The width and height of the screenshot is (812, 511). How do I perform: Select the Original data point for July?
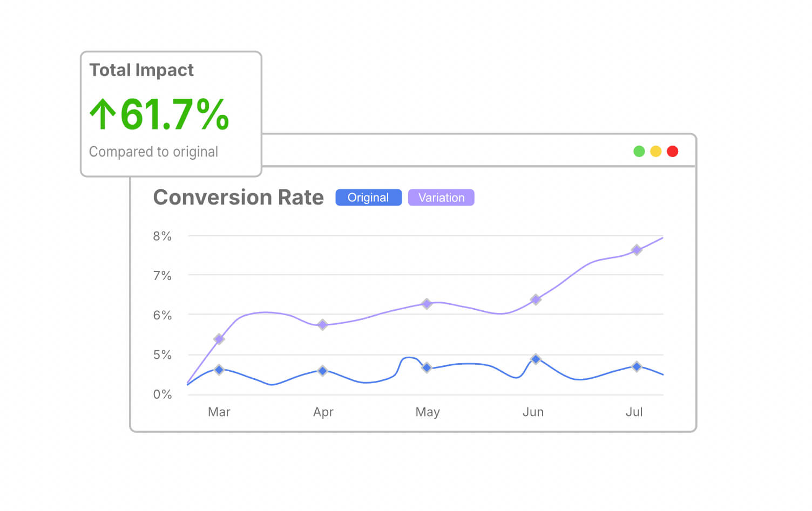click(x=637, y=366)
